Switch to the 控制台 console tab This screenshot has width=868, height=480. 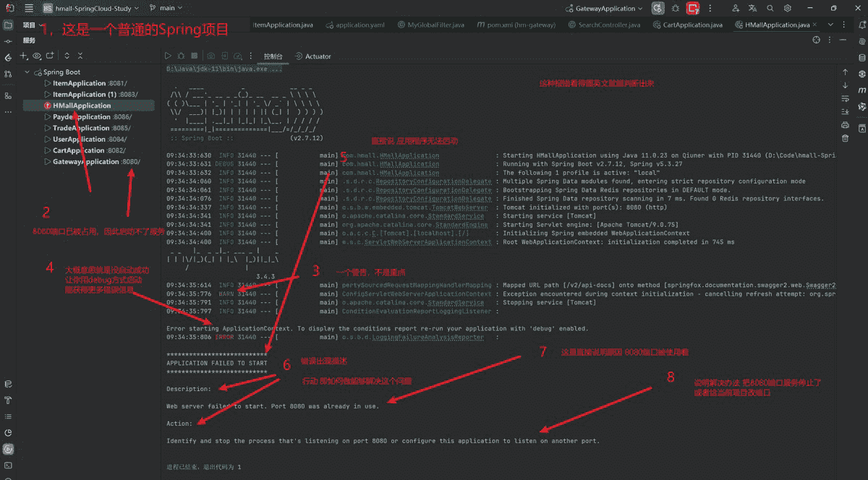click(x=273, y=56)
